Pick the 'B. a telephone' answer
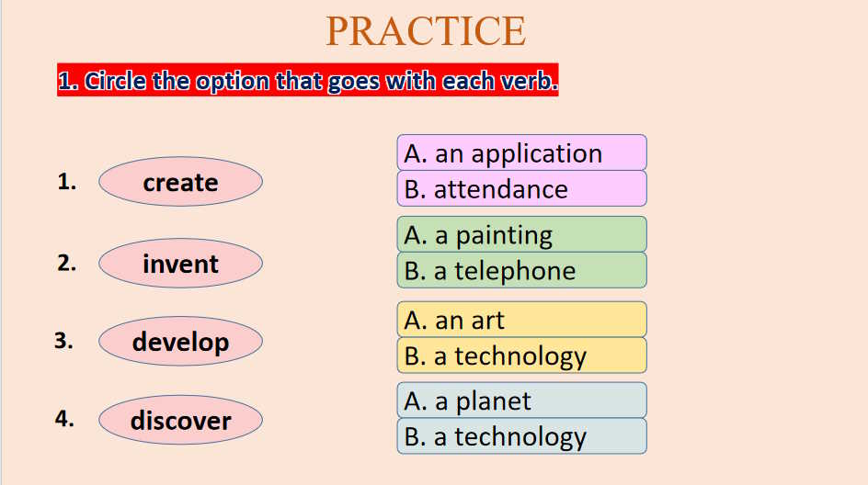868x485 pixels. tap(521, 271)
